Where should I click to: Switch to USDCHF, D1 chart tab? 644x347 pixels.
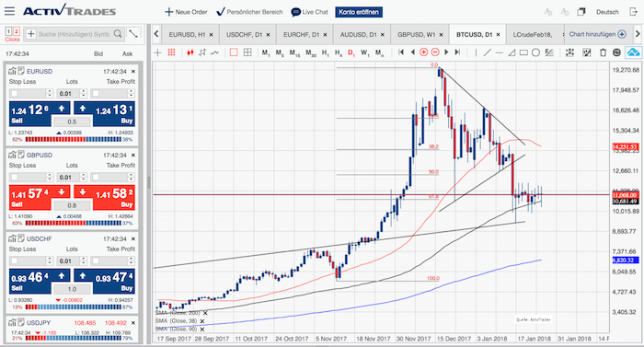pos(244,35)
